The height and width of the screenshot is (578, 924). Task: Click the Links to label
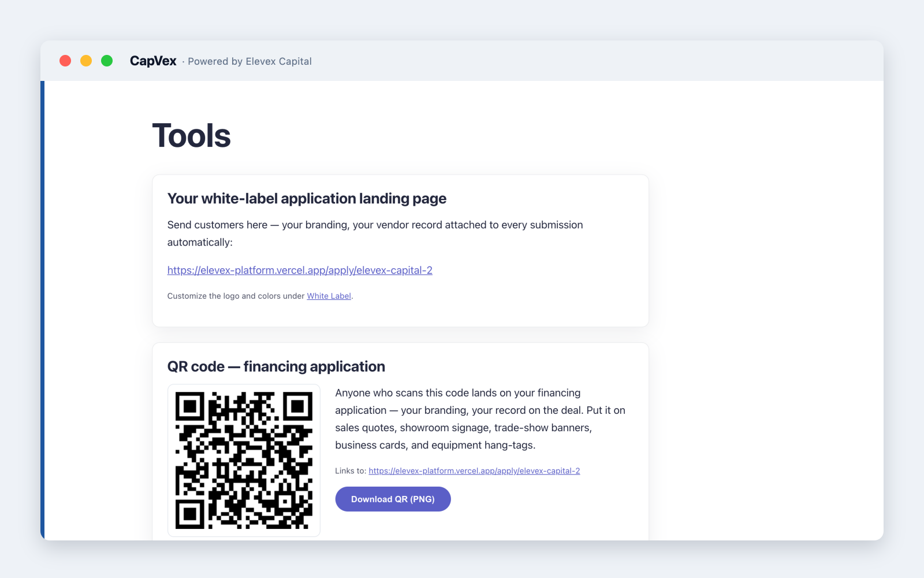(x=351, y=470)
